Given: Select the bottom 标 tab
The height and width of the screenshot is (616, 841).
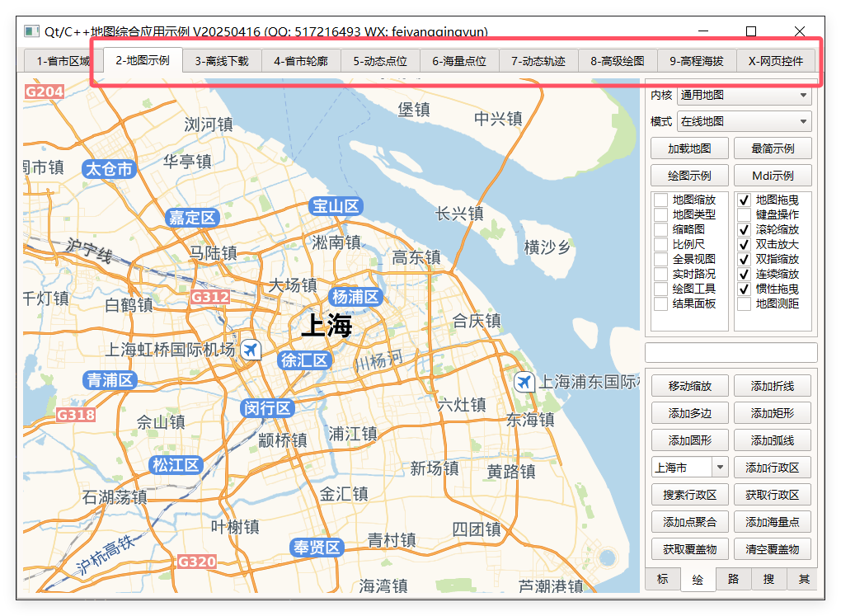Looking at the screenshot, I should coord(663,579).
